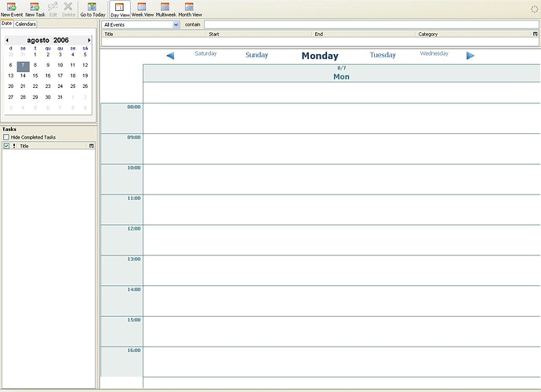Viewport: 541px width, 392px height.
Task: Click the completed checkmark column header in Tasks
Action: click(6, 146)
